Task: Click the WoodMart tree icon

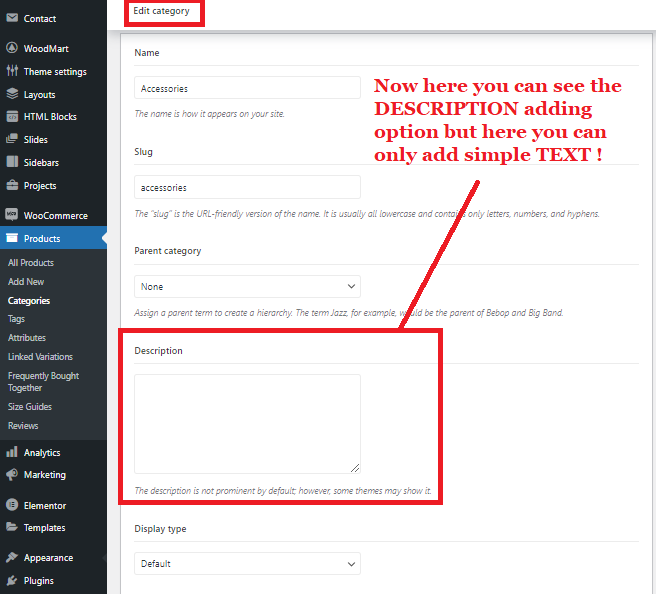Action: (12, 48)
